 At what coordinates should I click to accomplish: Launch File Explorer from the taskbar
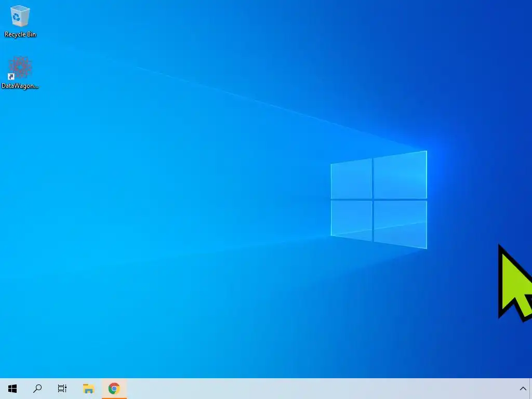coord(88,389)
